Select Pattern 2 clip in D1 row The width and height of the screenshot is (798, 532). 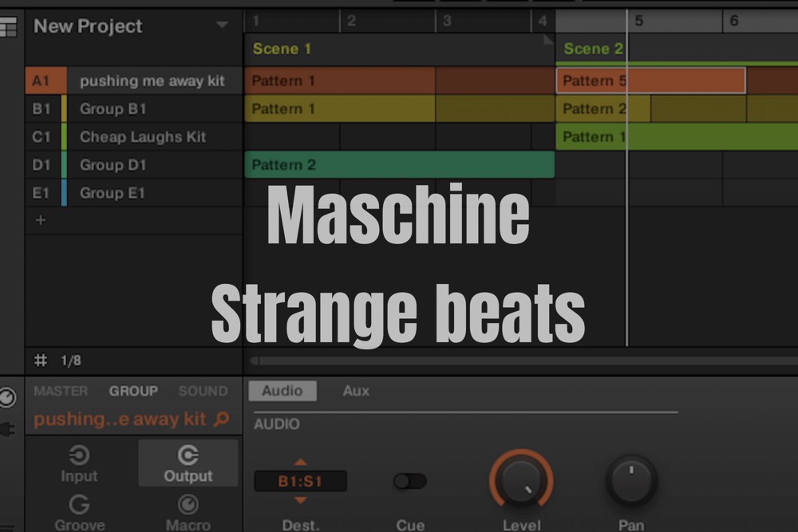coord(400,165)
